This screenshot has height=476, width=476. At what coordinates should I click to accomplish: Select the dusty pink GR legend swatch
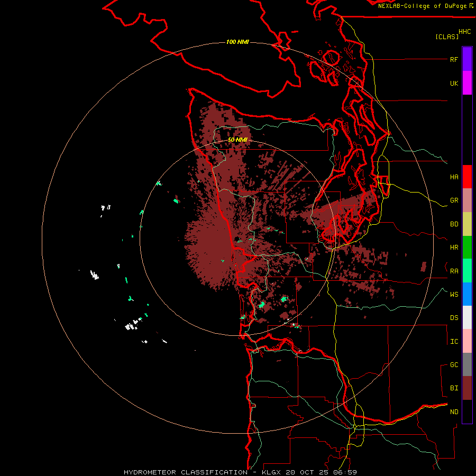pos(467,200)
